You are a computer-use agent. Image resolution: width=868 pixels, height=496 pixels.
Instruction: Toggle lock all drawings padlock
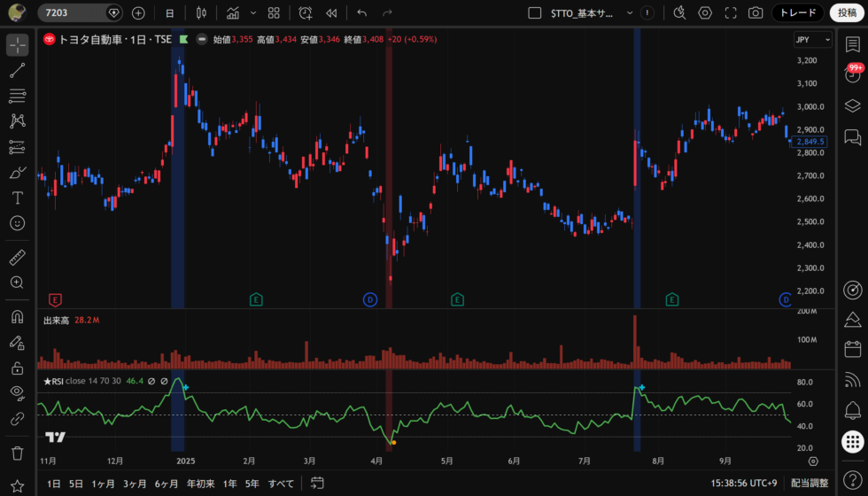(17, 368)
